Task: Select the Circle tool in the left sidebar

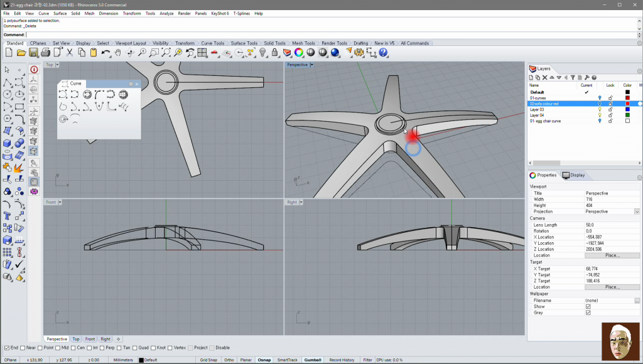Action: (7, 95)
